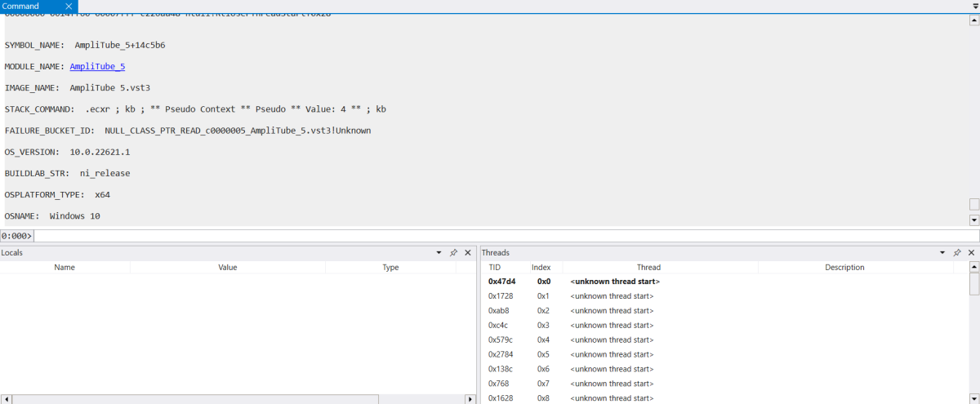
Task: Click Command output scrollbar down arrow
Action: 973,220
